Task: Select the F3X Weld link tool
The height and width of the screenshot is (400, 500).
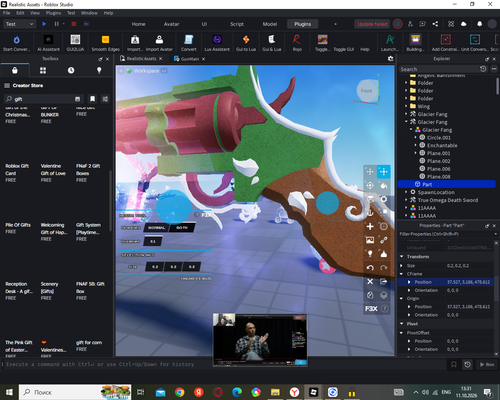Action: pos(384,240)
